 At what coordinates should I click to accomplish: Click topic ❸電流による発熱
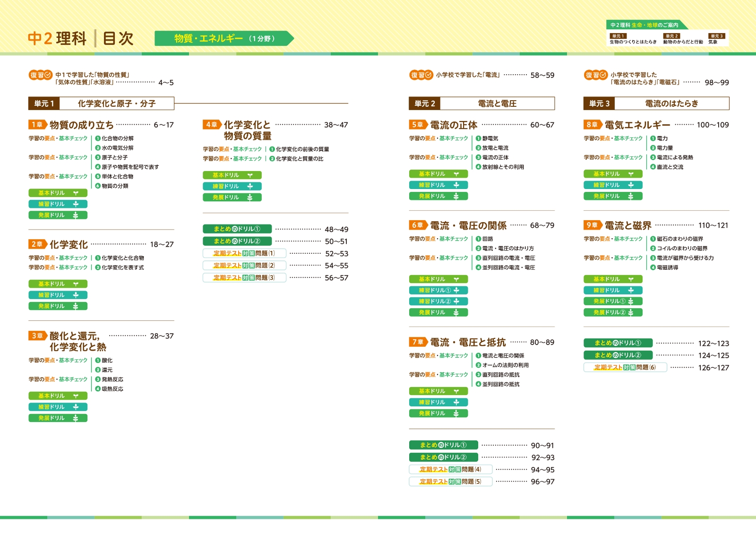tap(672, 157)
